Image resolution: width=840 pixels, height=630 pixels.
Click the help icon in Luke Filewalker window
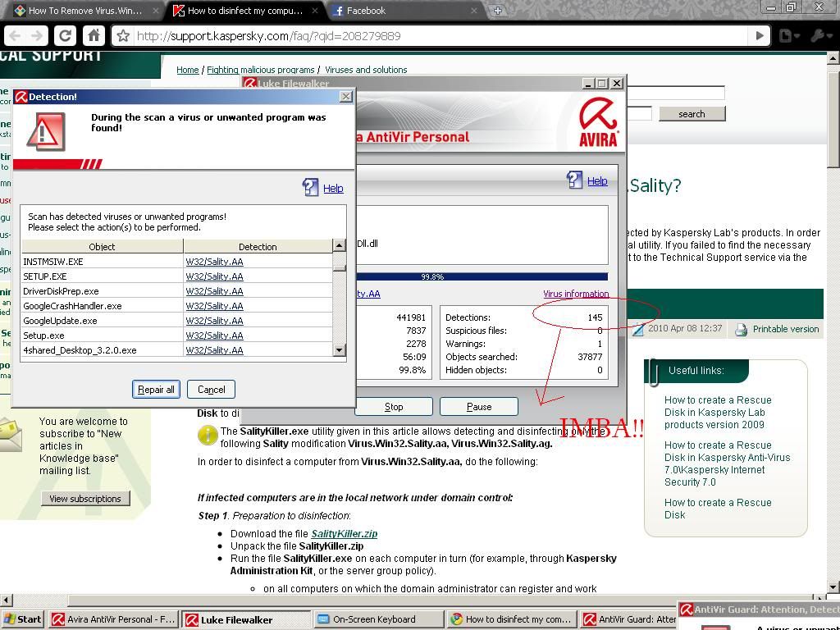click(574, 180)
